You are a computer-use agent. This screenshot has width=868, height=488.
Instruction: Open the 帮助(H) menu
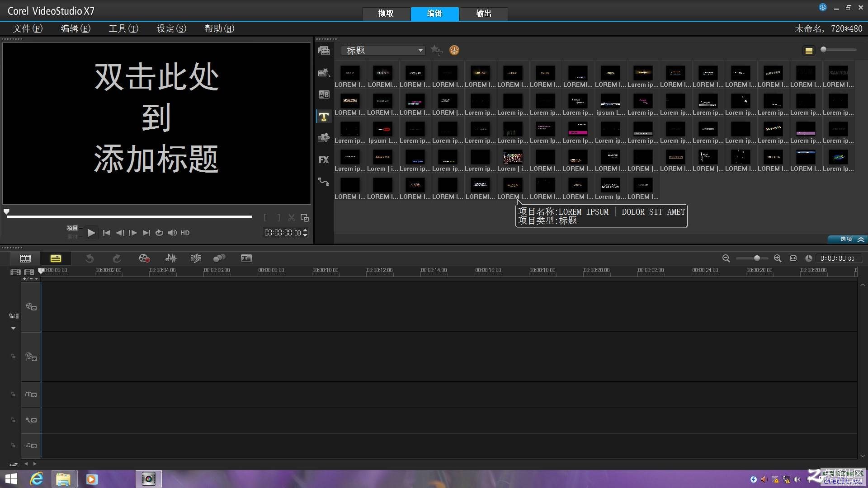pos(219,28)
